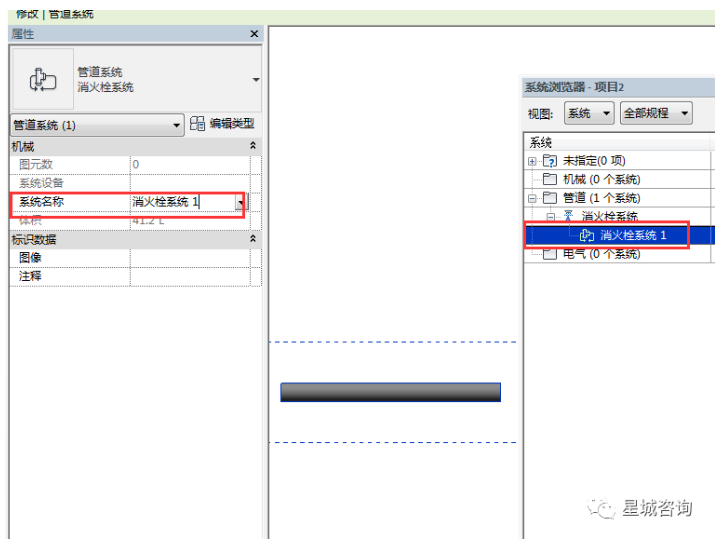This screenshot has height=541, width=726.
Task: Open the 视图 系统 dropdown
Action: 589,113
